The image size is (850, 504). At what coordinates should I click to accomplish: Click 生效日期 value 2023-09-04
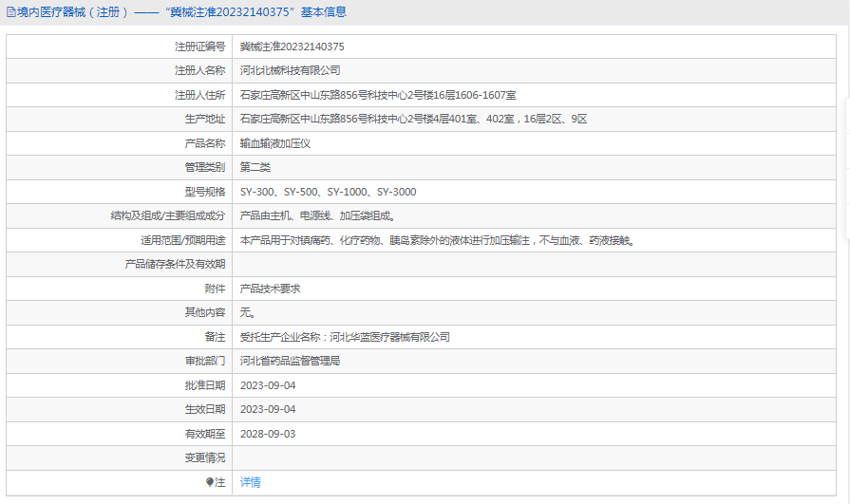tap(268, 409)
